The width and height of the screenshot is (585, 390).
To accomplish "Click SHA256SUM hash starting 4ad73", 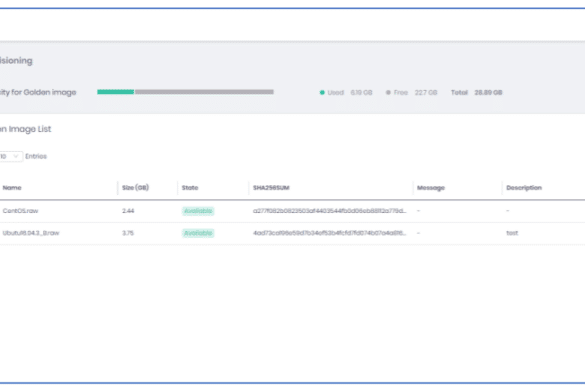I will tap(329, 233).
